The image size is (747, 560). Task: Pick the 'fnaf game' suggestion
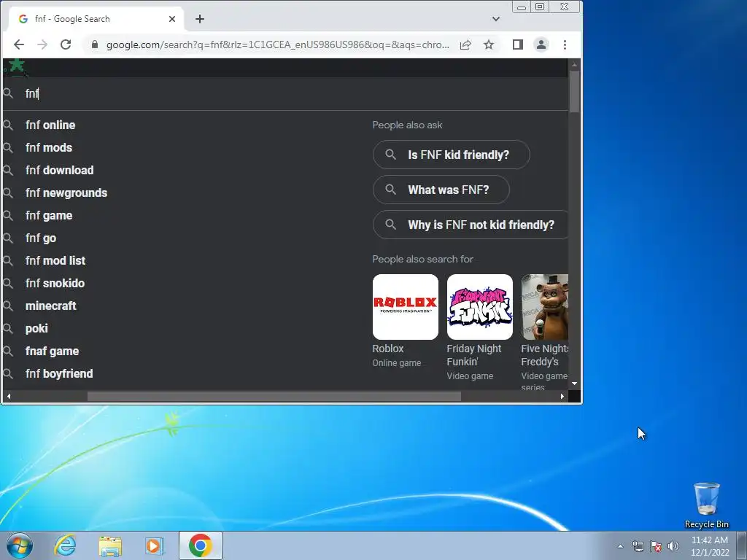[52, 351]
